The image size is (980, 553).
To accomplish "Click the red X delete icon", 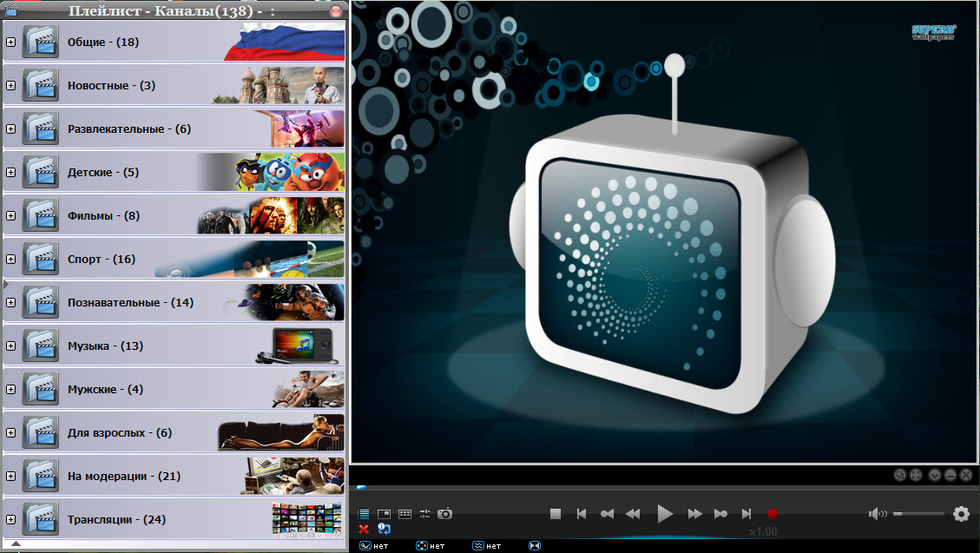I will [x=364, y=530].
